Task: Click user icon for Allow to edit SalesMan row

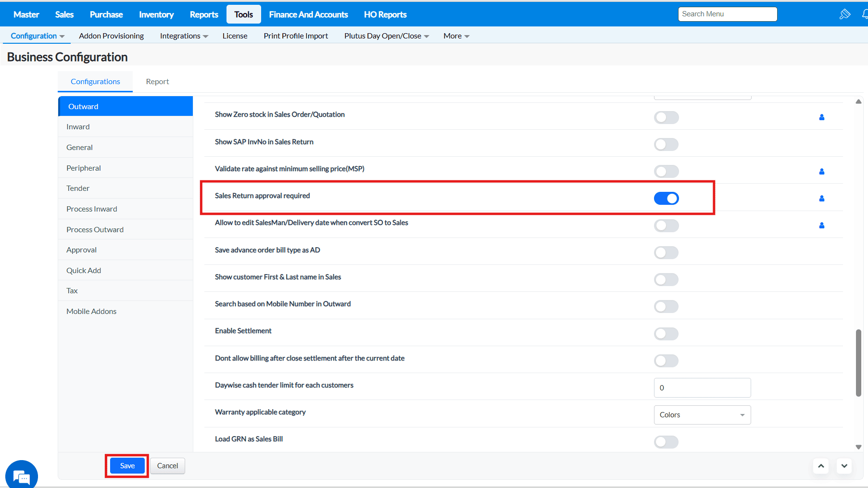Action: 822,225
